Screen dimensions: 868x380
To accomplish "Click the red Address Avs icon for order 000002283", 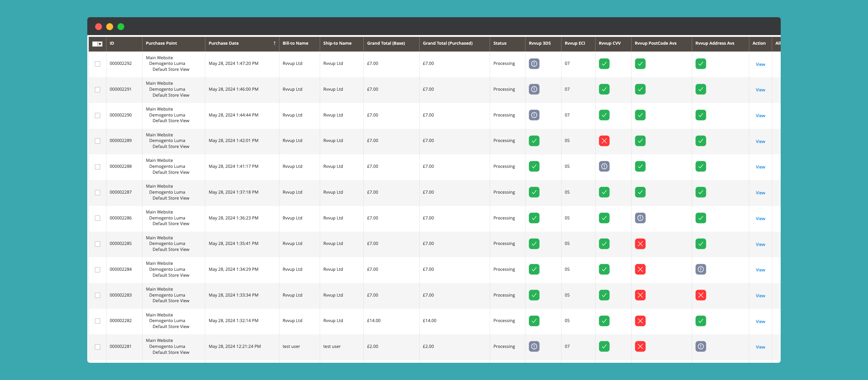I will pos(701,295).
